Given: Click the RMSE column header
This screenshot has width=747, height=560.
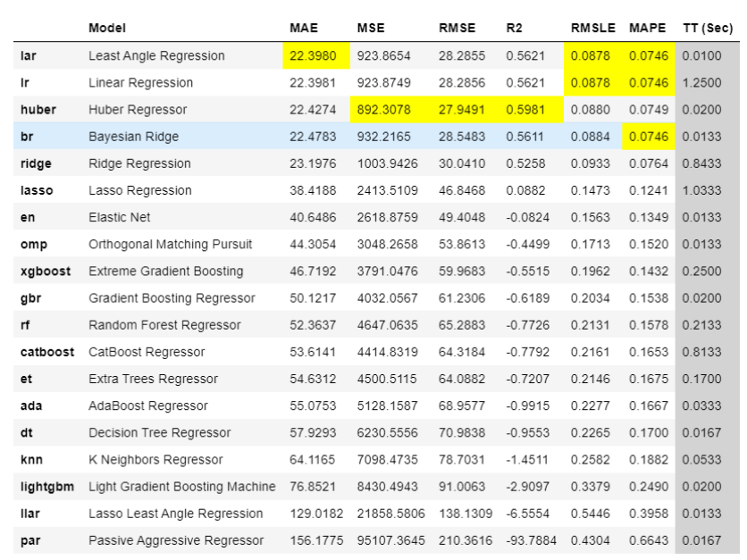Looking at the screenshot, I should 457,29.
